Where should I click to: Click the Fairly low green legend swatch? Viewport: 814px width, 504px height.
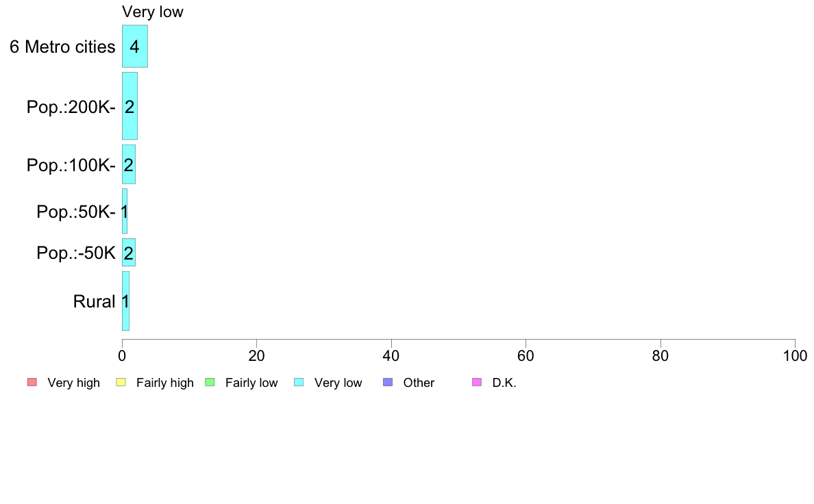[210, 382]
